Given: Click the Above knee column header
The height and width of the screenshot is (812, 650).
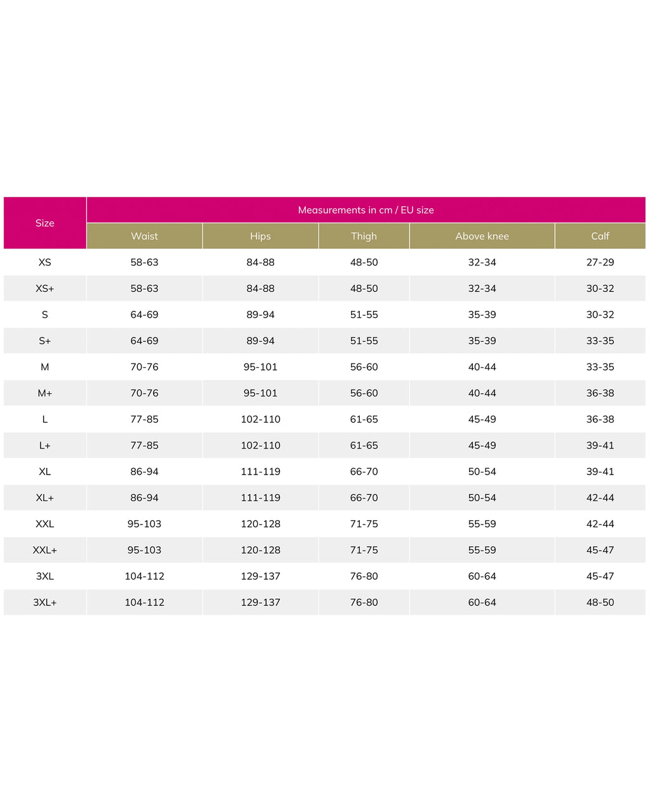Looking at the screenshot, I should pyautogui.click(x=482, y=236).
